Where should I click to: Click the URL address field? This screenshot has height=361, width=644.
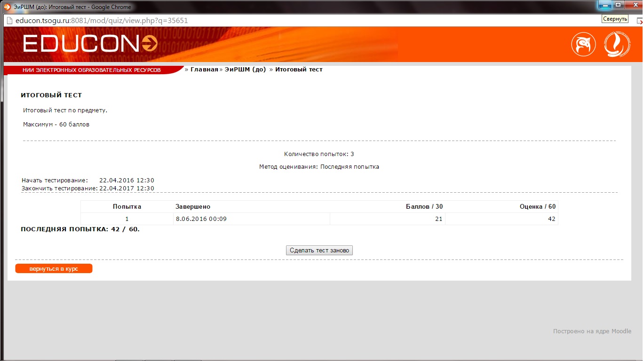pyautogui.click(x=282, y=21)
